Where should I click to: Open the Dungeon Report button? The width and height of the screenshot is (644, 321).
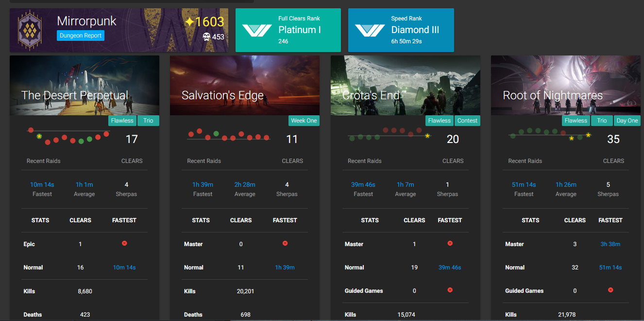click(x=81, y=36)
